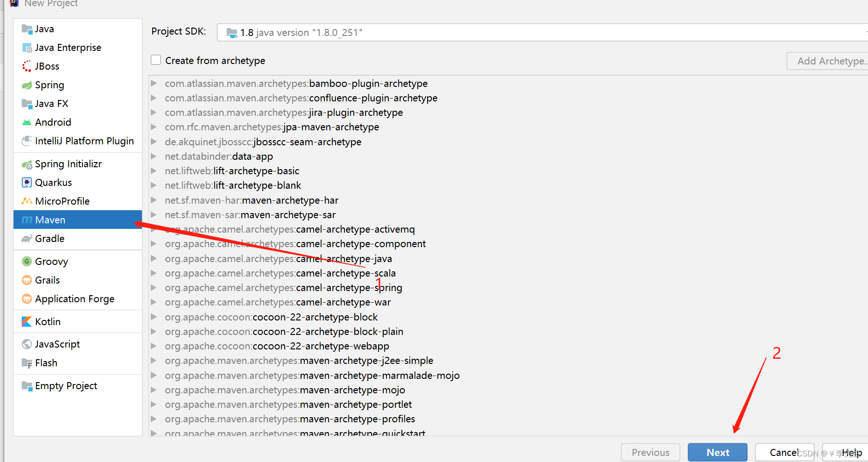Image resolution: width=868 pixels, height=462 pixels.
Task: Click the JBoss red dots icon
Action: pyautogui.click(x=27, y=66)
